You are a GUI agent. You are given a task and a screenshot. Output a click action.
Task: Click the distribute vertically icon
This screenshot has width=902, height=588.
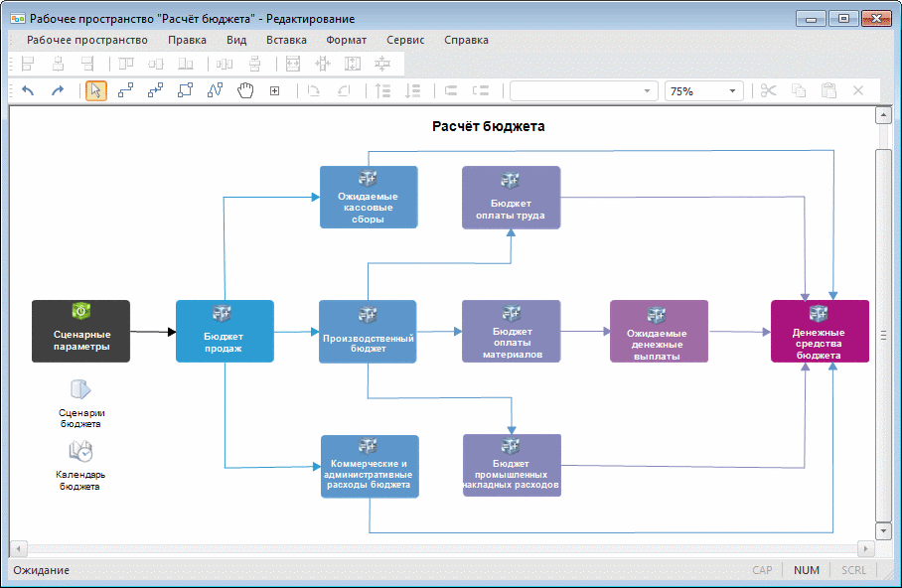(254, 64)
